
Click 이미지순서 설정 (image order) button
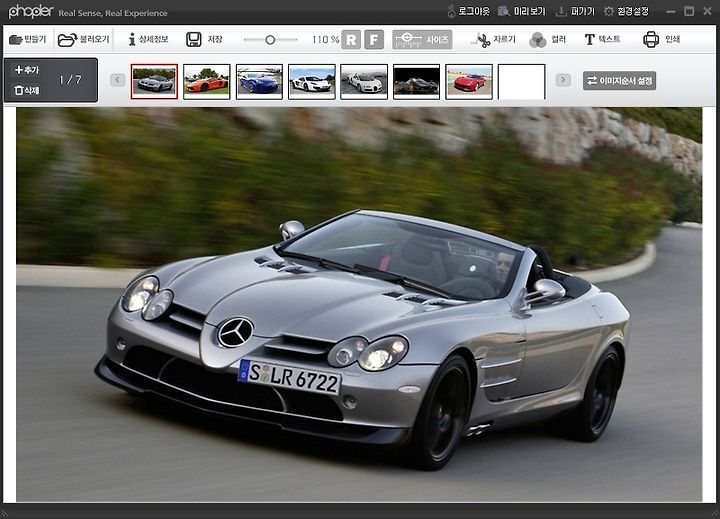[619, 81]
